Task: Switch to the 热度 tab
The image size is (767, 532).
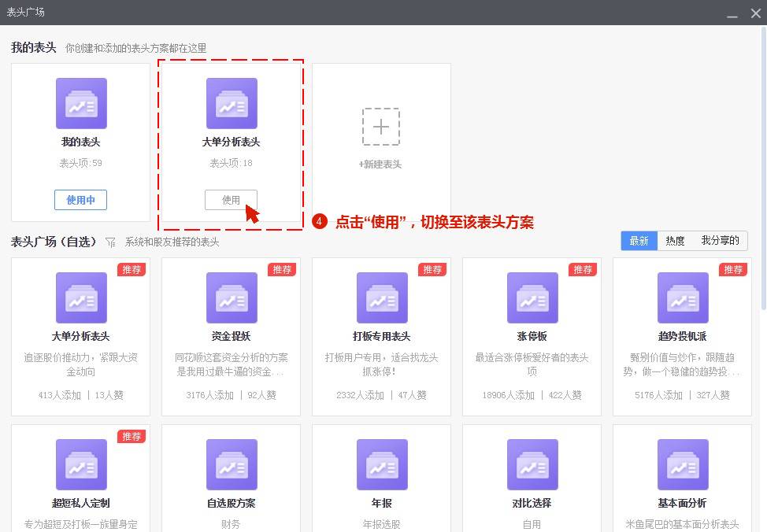Action: tap(675, 241)
